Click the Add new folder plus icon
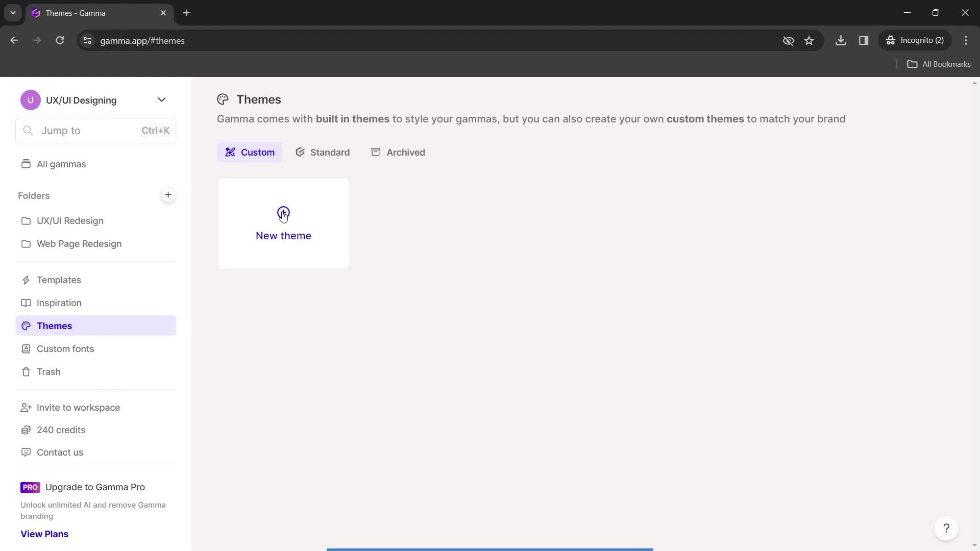Screen dimensions: 980x551 (167, 194)
